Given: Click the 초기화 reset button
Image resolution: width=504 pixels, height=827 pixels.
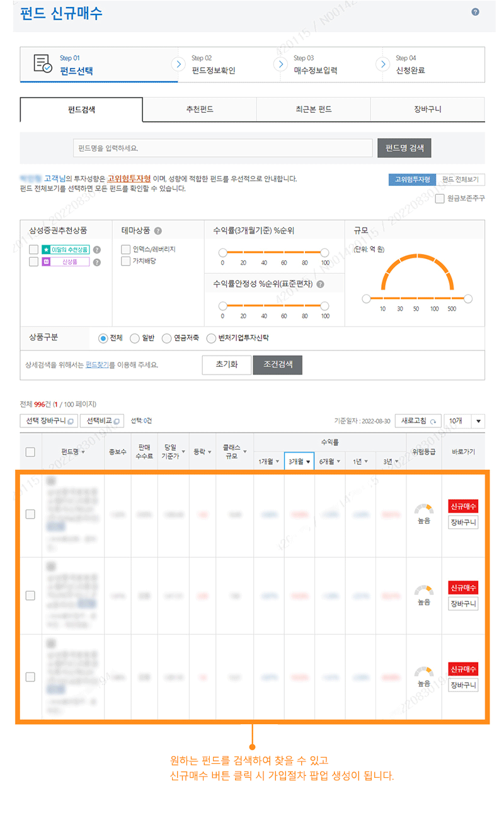Looking at the screenshot, I should tap(226, 364).
